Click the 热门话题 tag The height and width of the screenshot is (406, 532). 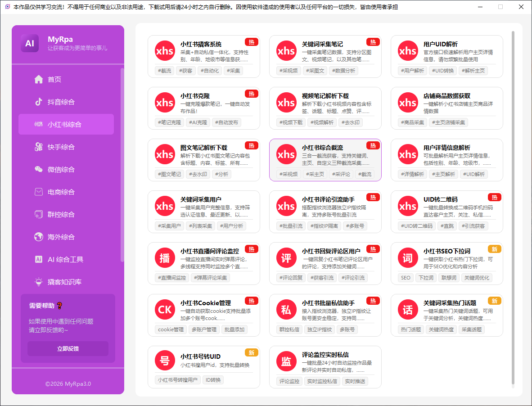click(411, 329)
